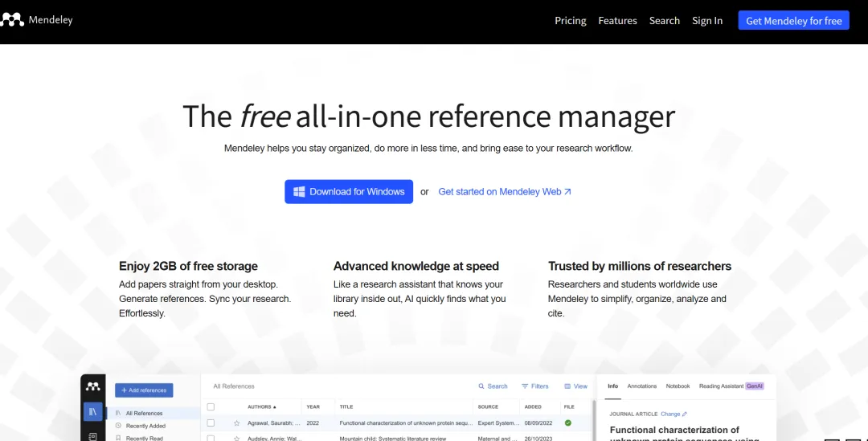
Task: Click the Mendeley logo icon in preview sidebar
Action: (x=93, y=386)
